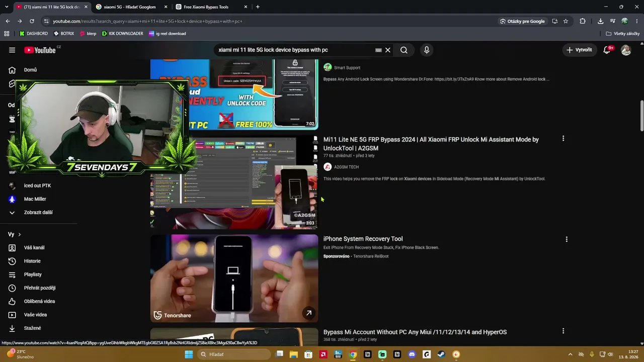This screenshot has height=362, width=644.
Task: Close the YouTube xiaomi mi 11 lite tab
Action: (86, 7)
